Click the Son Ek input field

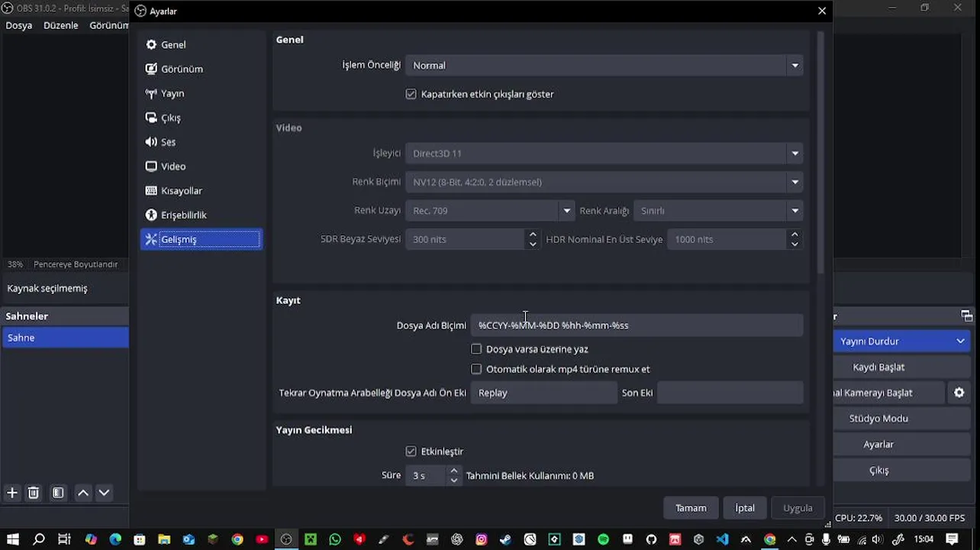click(x=730, y=393)
